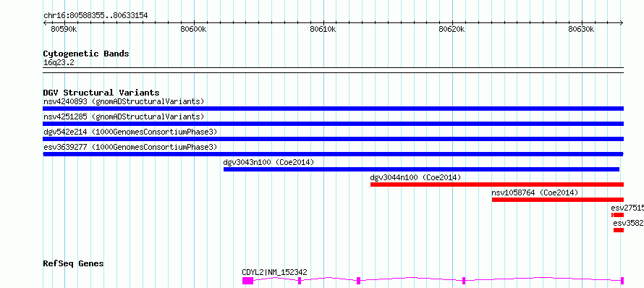
Task: Click the 16q23.2 band label
Action: (59, 63)
